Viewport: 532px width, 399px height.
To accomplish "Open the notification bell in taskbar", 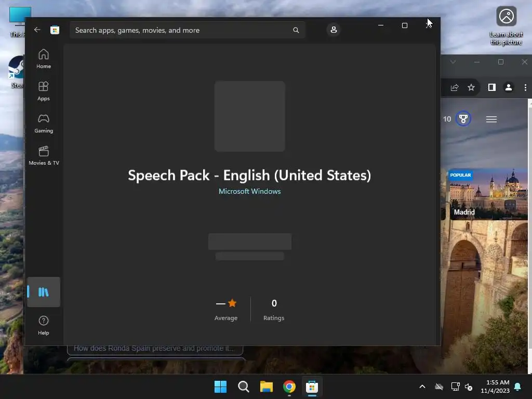I will pos(518,387).
